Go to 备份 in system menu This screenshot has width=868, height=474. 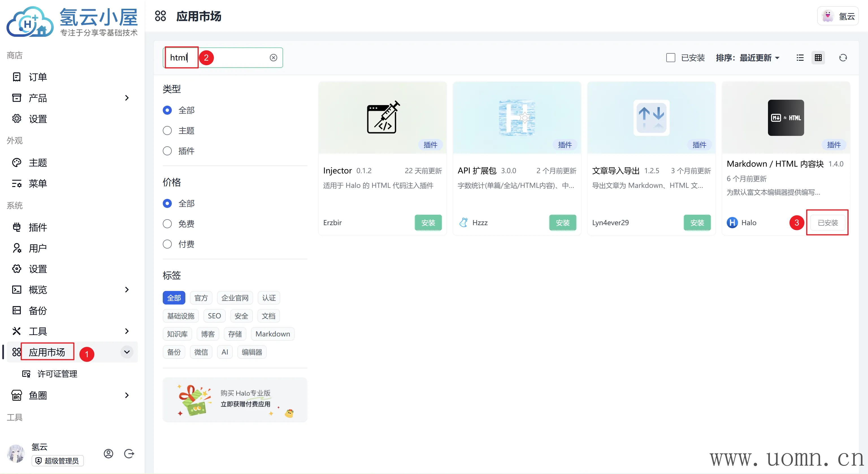[38, 310]
